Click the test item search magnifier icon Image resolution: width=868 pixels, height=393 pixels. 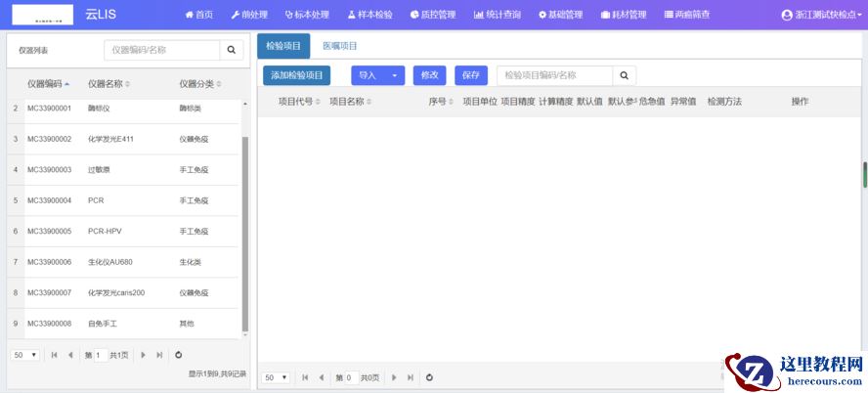(625, 75)
